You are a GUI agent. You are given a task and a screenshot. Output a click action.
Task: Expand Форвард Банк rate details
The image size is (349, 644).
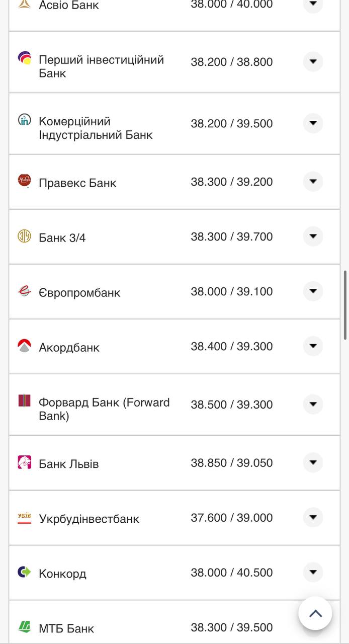tap(313, 404)
